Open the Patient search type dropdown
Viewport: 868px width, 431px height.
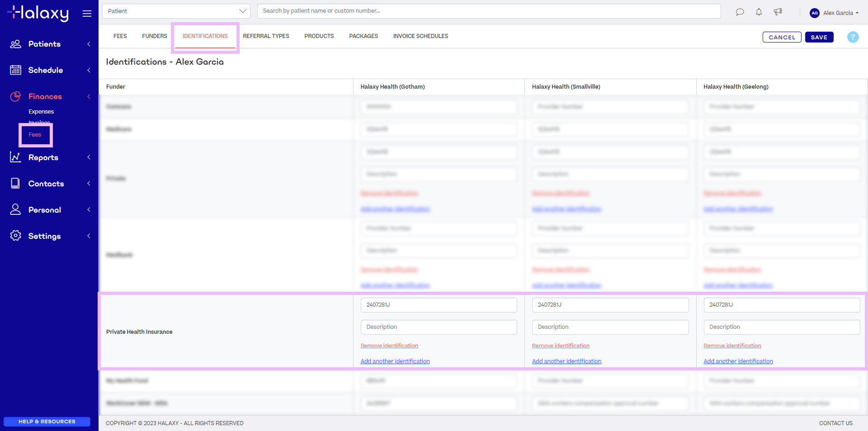[x=176, y=11]
